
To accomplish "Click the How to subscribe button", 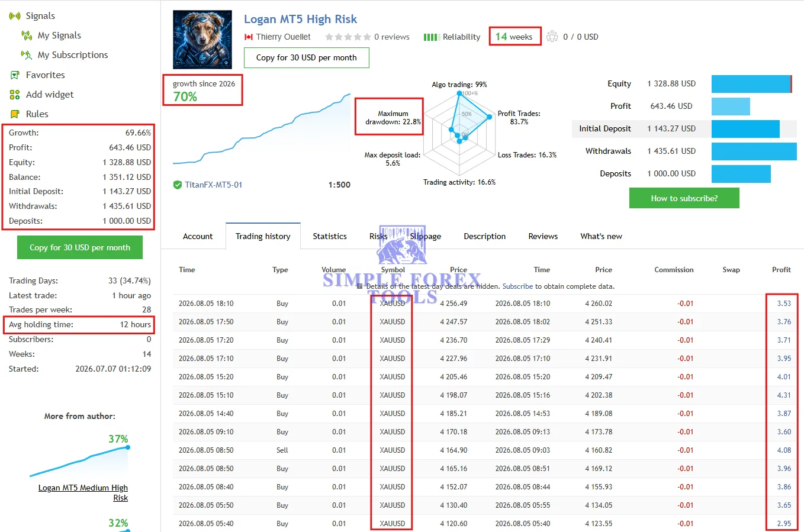I will point(684,198).
